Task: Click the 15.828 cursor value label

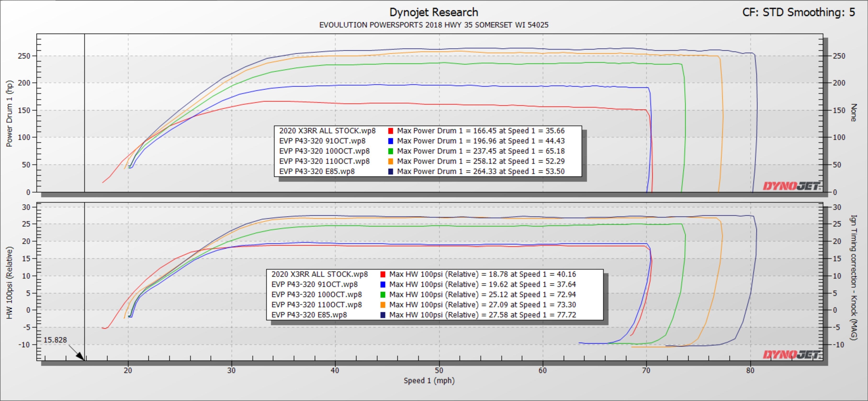Action: 55,340
